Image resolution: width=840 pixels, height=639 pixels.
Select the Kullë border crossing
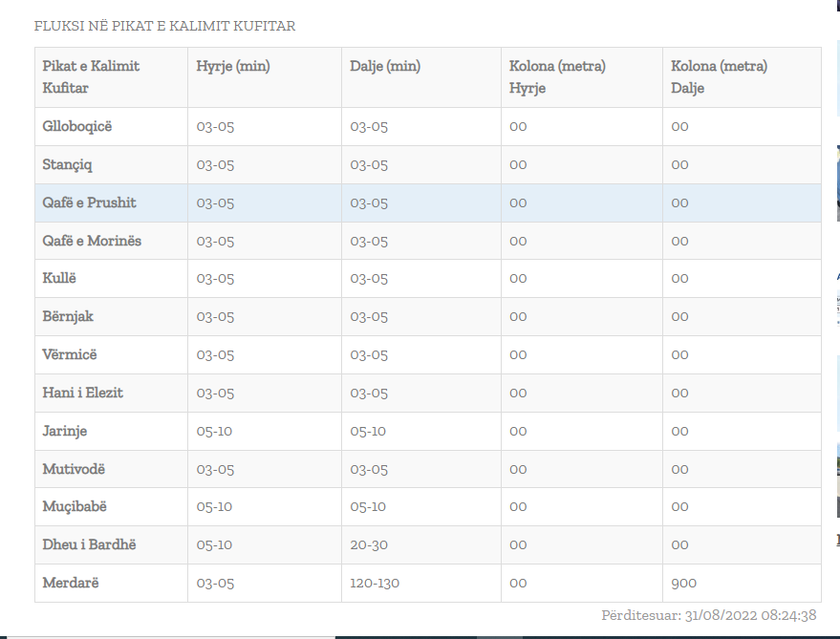tap(60, 279)
